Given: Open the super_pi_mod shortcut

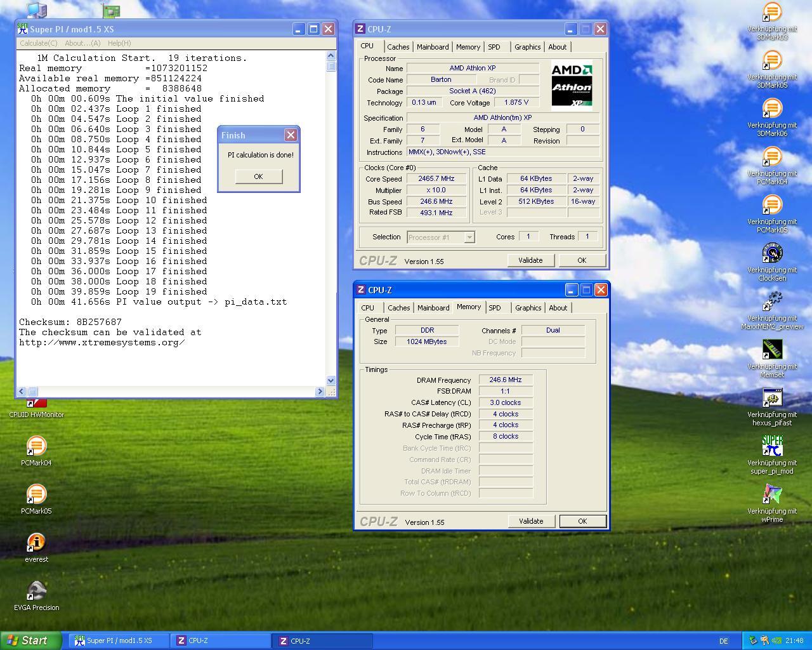Looking at the screenshot, I should pos(771,456).
